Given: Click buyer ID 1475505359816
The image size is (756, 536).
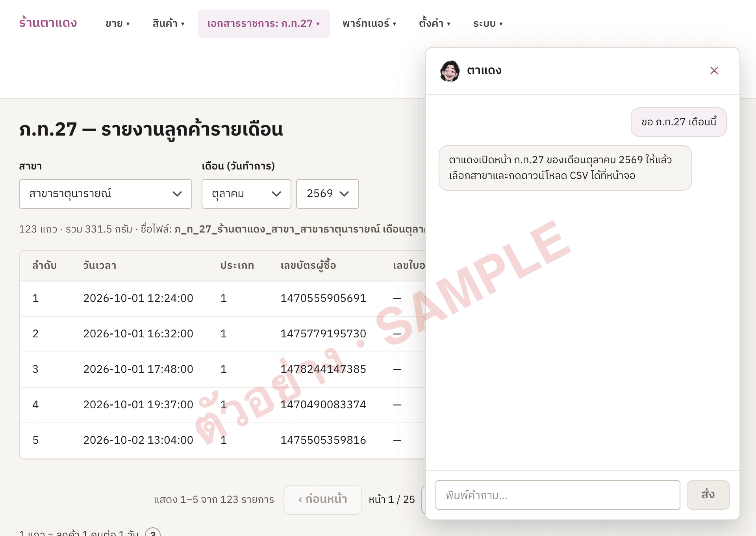Looking at the screenshot, I should click(x=323, y=440).
